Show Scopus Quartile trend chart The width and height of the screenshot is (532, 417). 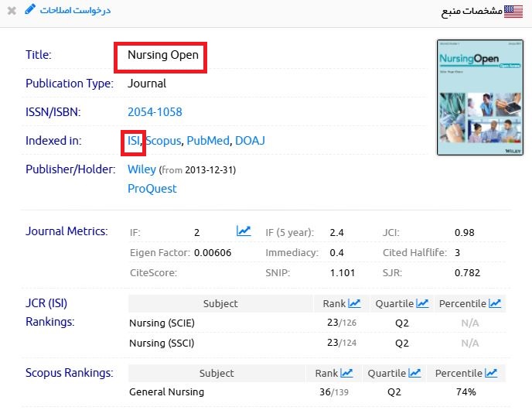tap(415, 374)
